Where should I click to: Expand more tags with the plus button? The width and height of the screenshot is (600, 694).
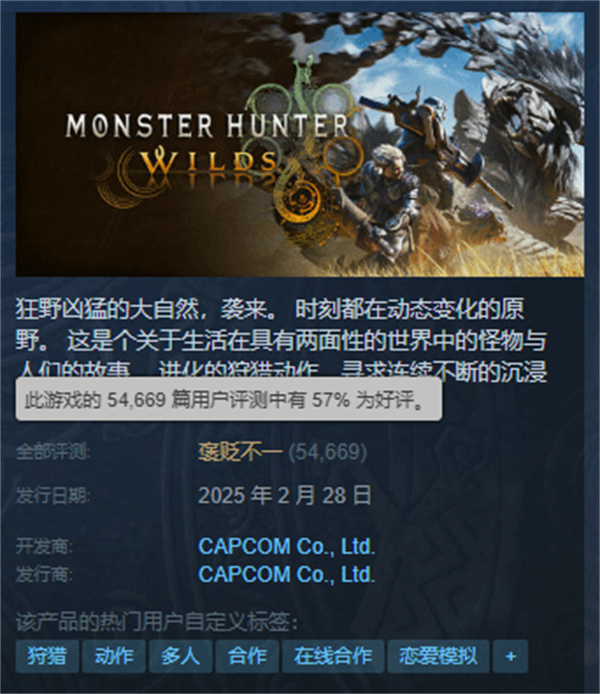511,656
